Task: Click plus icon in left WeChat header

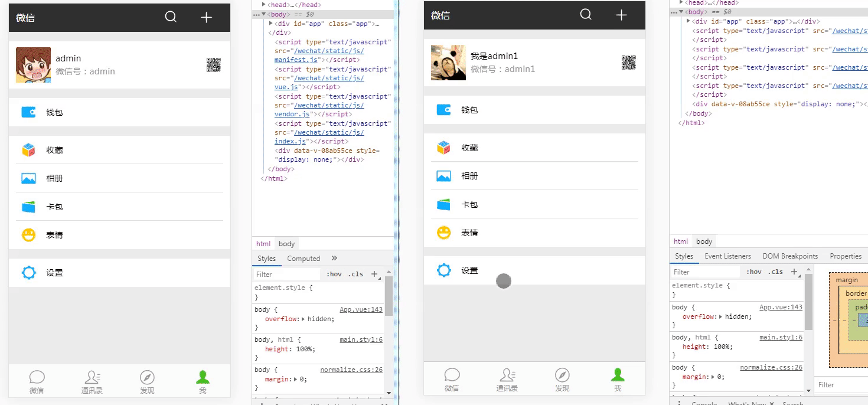Action: click(x=206, y=17)
